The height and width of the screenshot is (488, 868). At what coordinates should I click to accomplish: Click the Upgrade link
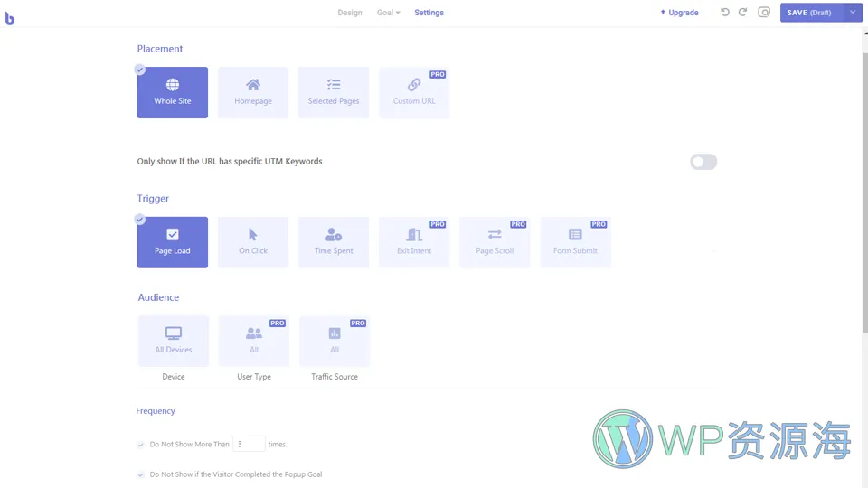click(679, 13)
